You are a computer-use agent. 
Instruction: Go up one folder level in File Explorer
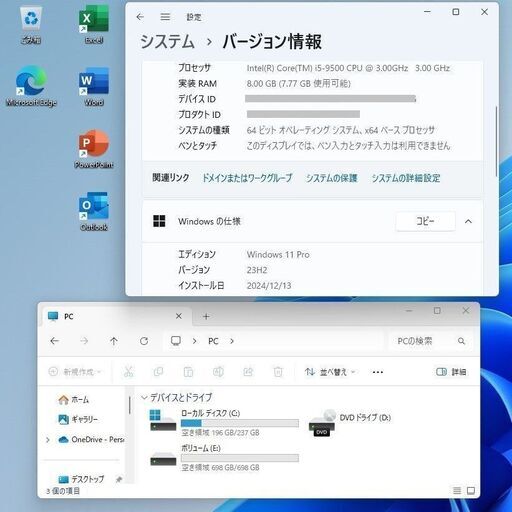coord(114,341)
